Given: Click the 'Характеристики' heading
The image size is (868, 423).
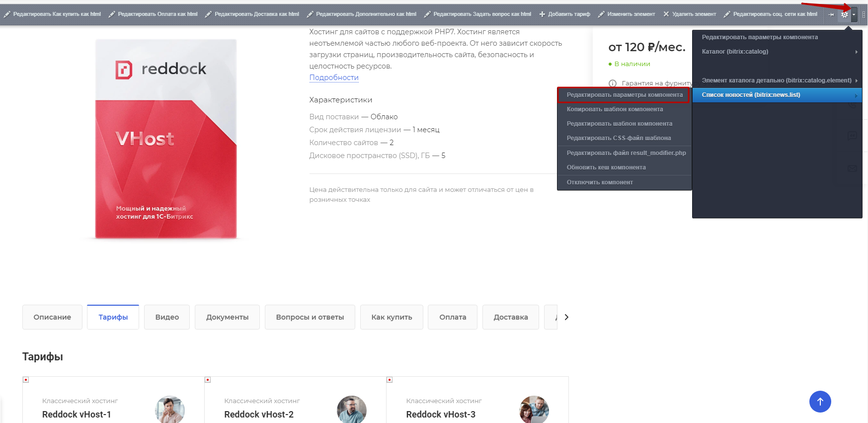Looking at the screenshot, I should [x=340, y=100].
